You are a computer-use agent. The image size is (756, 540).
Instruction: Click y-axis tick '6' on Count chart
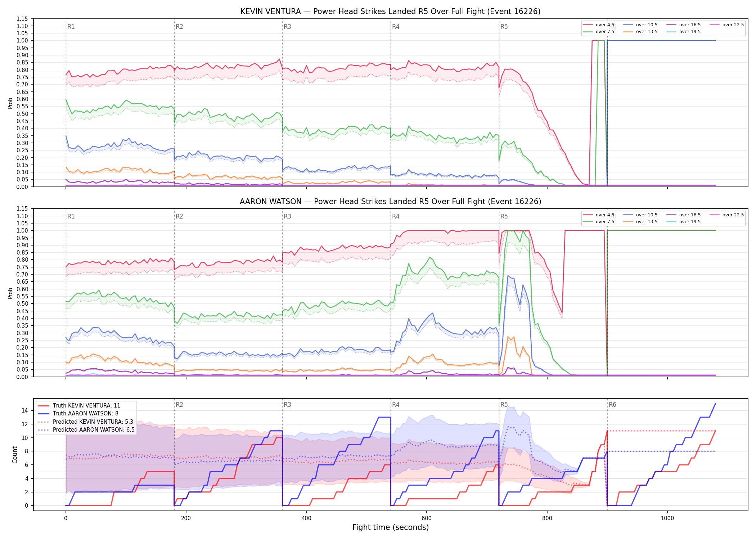pos(26,465)
